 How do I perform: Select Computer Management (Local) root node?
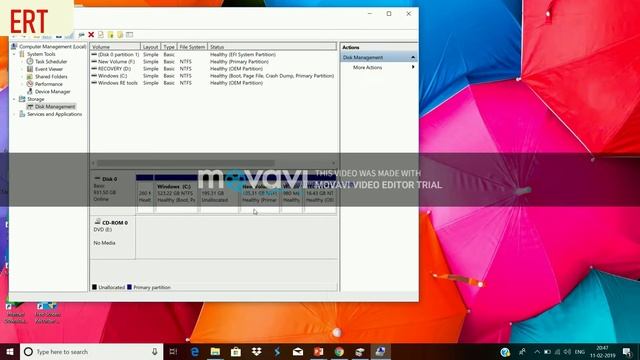[x=52, y=47]
